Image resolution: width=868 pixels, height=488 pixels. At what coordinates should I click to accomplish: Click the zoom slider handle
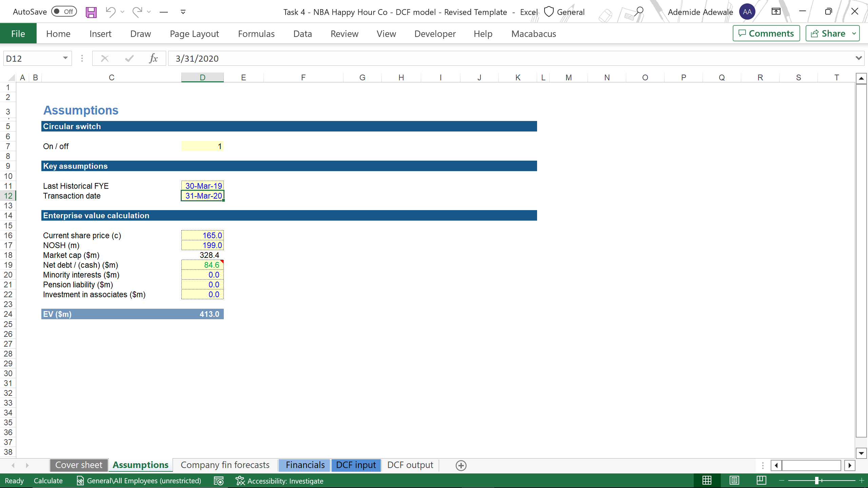pos(817,481)
